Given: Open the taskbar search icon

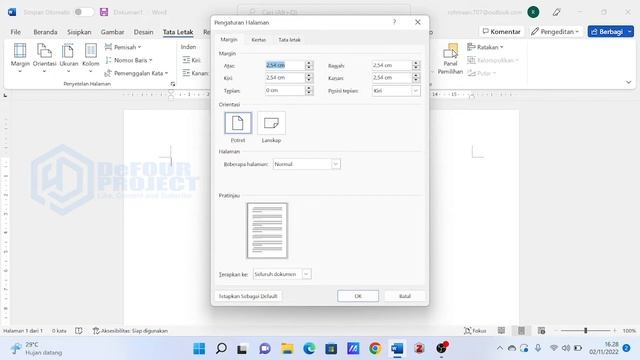Looking at the screenshot, I should click(x=221, y=349).
